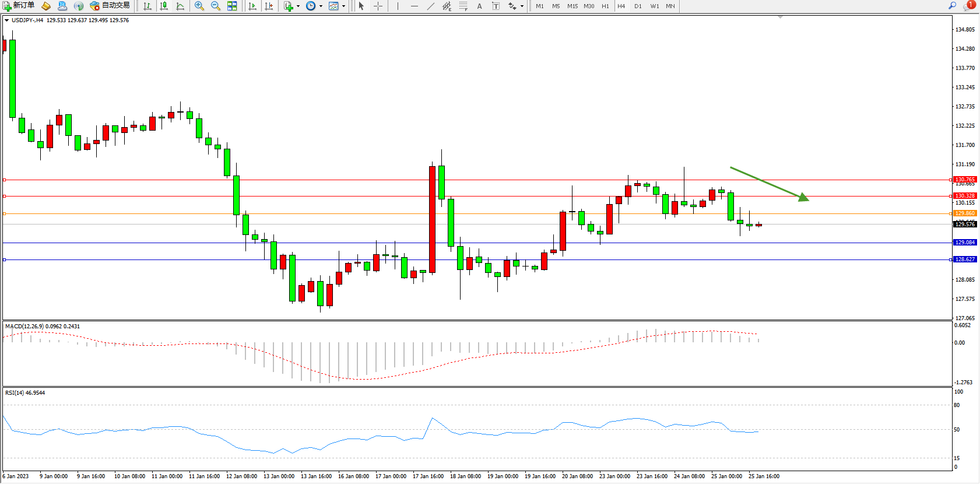980x484 pixels.
Task: Toggle the AutoTrading (自动交易) button
Action: (110, 6)
